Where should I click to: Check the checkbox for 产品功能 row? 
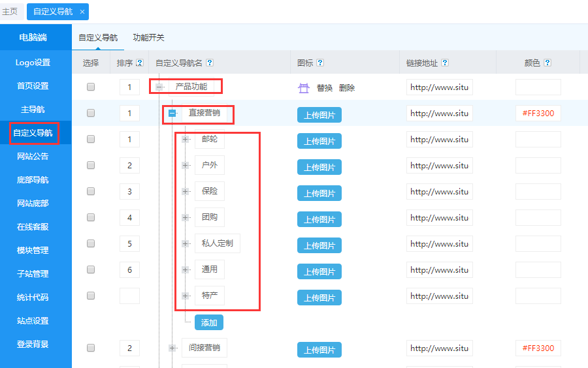(x=91, y=87)
